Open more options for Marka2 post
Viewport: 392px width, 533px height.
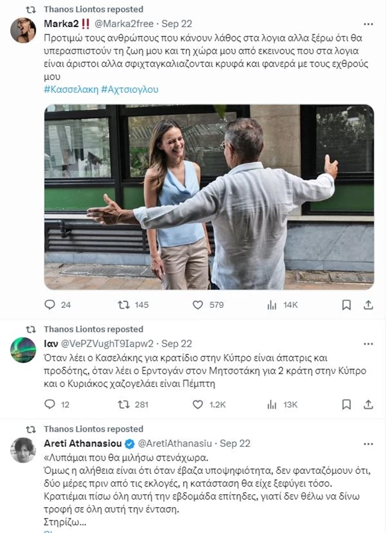pyautogui.click(x=368, y=24)
